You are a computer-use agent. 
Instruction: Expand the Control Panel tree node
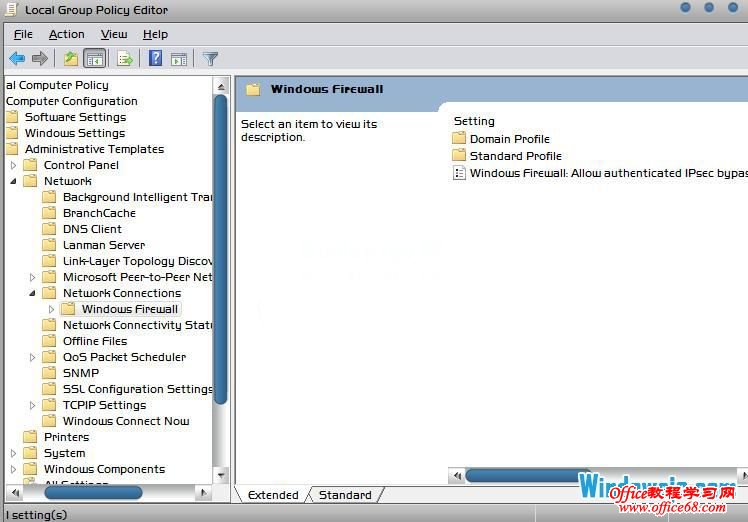pos(13,165)
